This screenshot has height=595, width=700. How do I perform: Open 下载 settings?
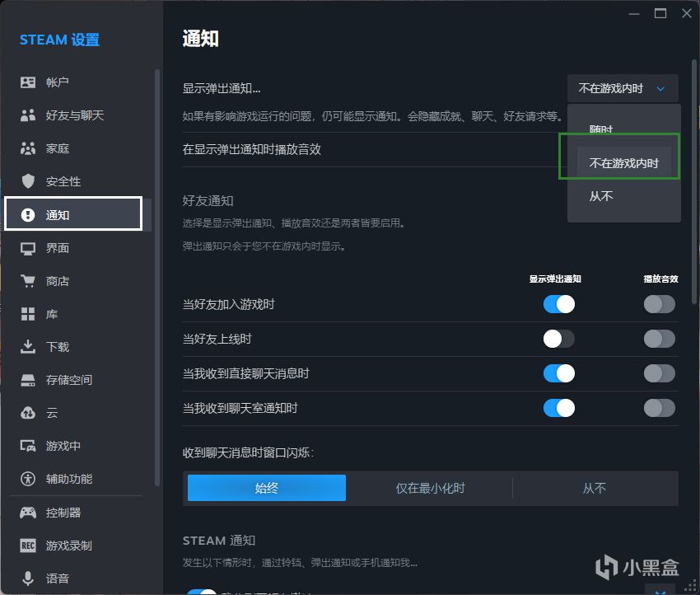[77, 347]
